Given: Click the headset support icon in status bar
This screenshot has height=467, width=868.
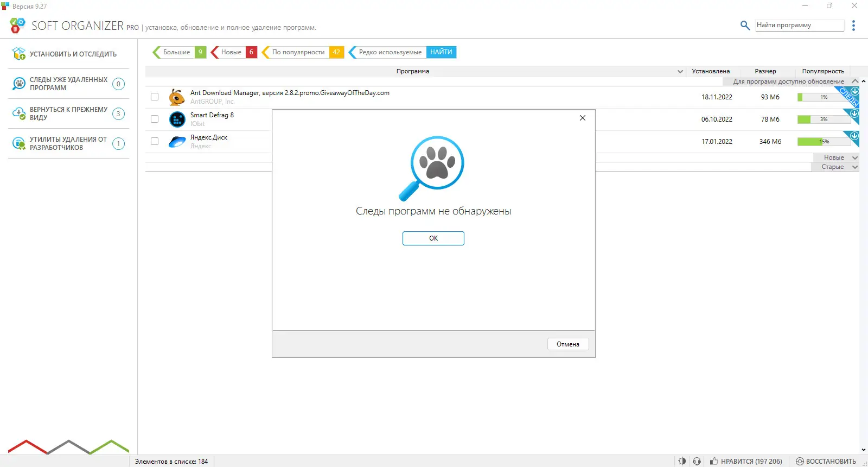Looking at the screenshot, I should tap(697, 461).
